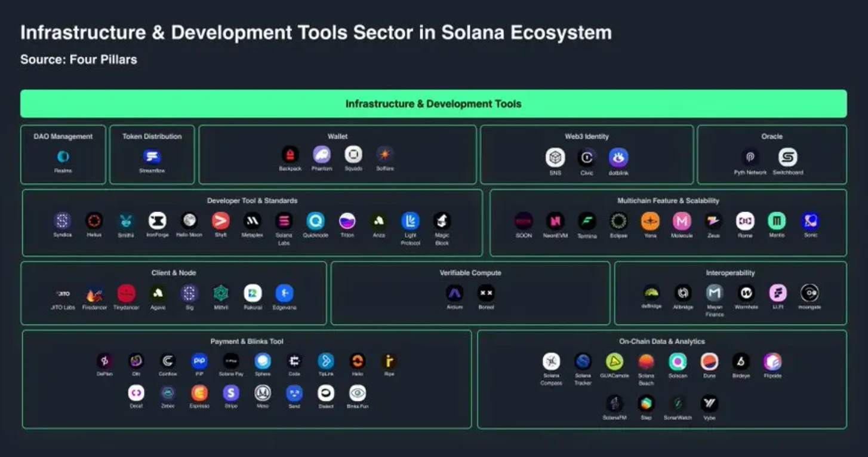The height and width of the screenshot is (457, 868).
Task: Click the Birdeye icon
Action: point(741,361)
